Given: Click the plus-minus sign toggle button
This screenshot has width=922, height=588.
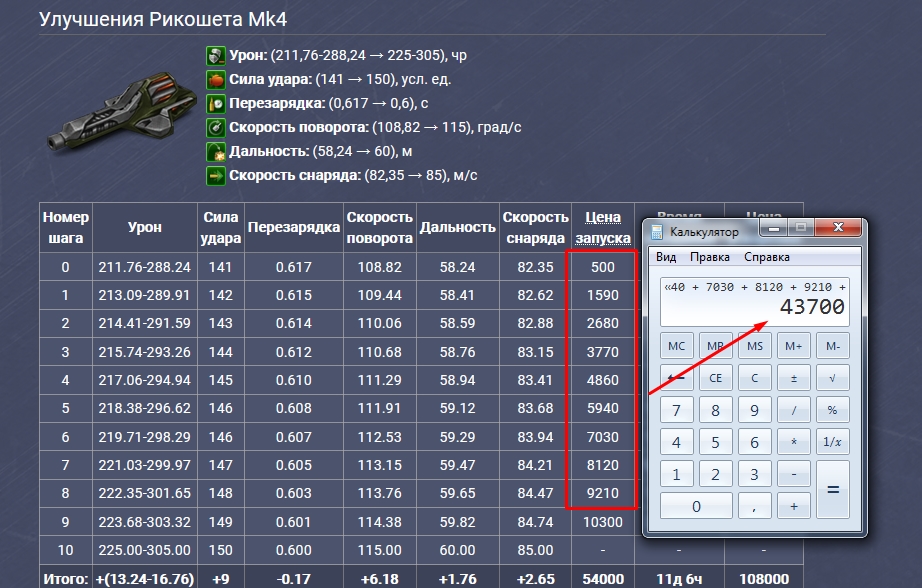Looking at the screenshot, I should point(793,377).
